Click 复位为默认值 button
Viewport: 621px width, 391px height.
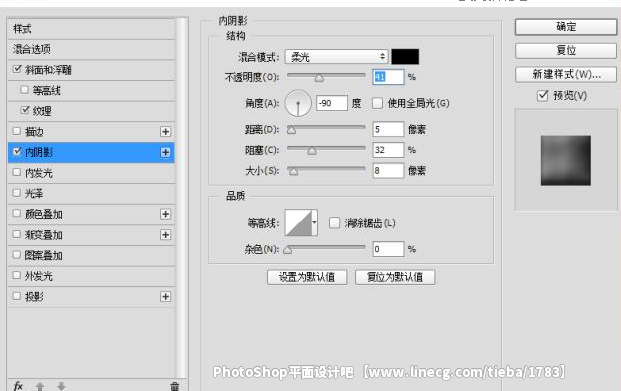pos(395,277)
